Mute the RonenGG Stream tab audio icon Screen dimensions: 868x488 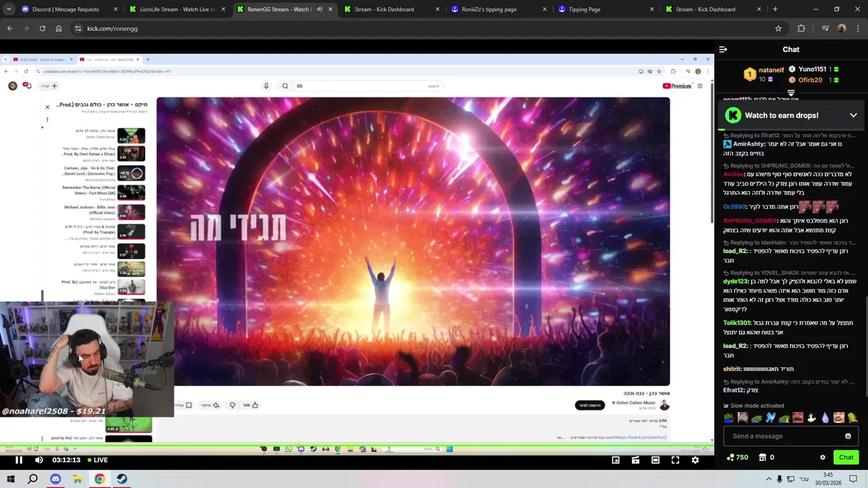tap(319, 9)
